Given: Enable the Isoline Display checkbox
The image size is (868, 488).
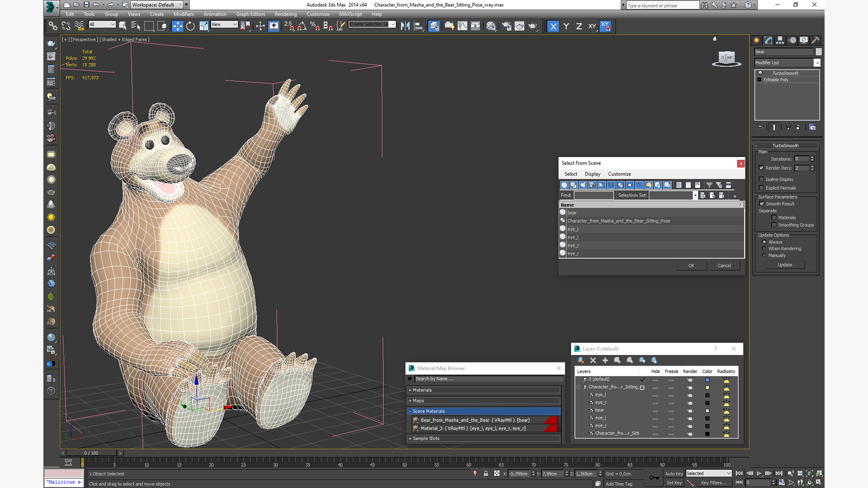Looking at the screenshot, I should pos(761,179).
